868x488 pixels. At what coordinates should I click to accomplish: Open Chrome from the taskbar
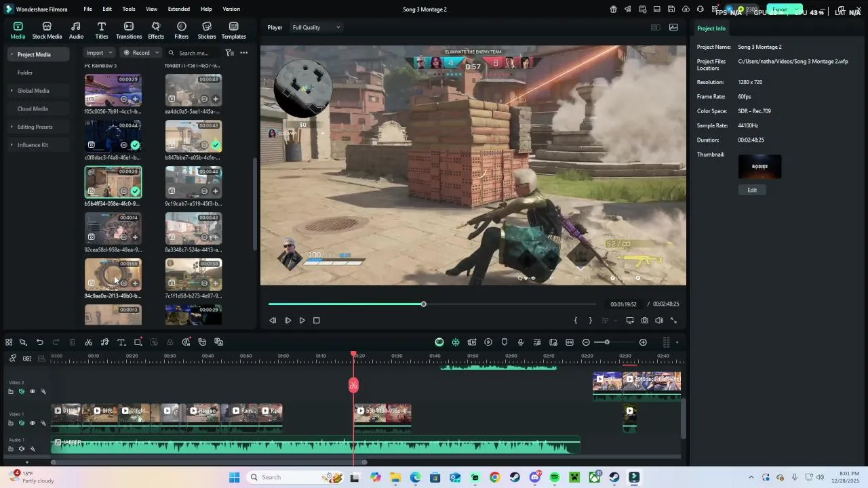[494, 478]
